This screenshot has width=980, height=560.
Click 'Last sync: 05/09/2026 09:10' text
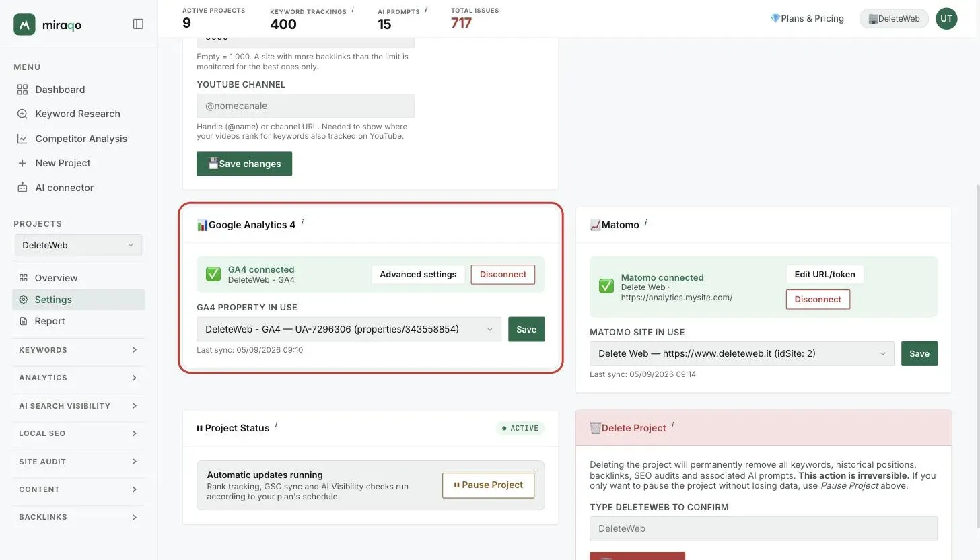pos(250,350)
